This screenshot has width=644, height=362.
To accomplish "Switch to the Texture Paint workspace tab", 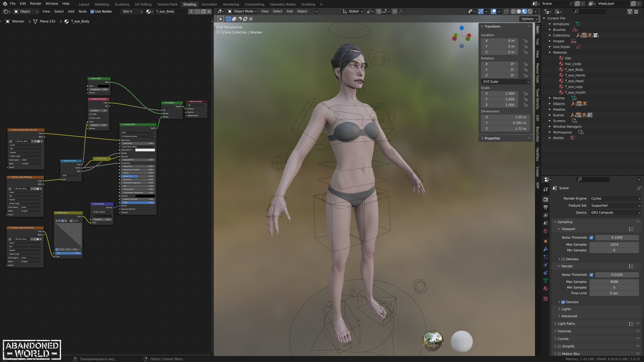I will tap(167, 4).
